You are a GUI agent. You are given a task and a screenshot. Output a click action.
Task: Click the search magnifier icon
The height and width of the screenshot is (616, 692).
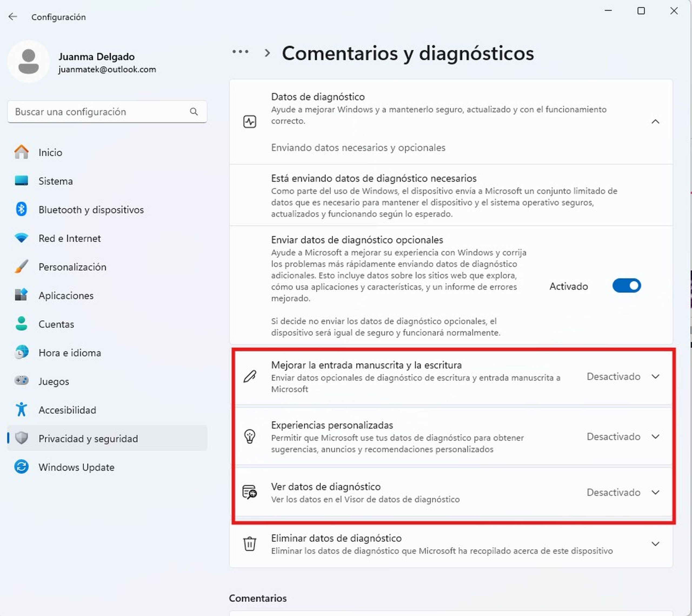pos(194,112)
